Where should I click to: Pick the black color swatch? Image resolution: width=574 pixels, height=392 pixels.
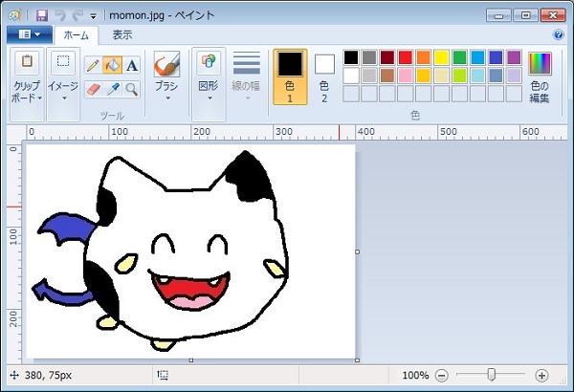tap(351, 57)
